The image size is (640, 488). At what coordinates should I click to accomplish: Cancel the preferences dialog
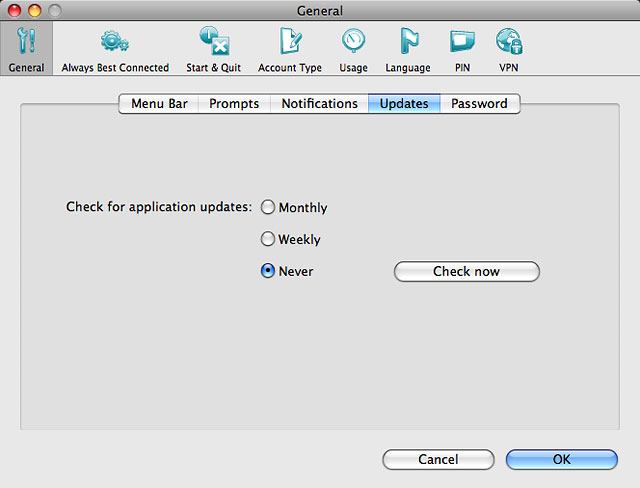click(438, 460)
